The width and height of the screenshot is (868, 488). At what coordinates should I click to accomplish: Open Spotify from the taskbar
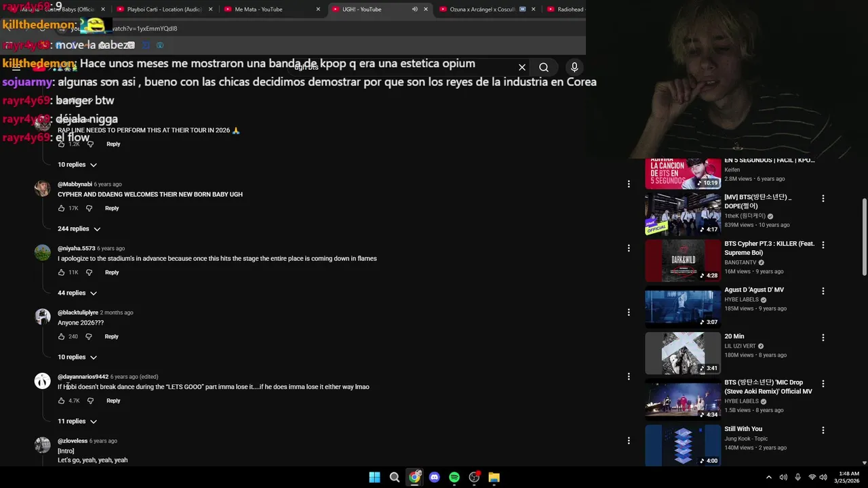tap(454, 477)
